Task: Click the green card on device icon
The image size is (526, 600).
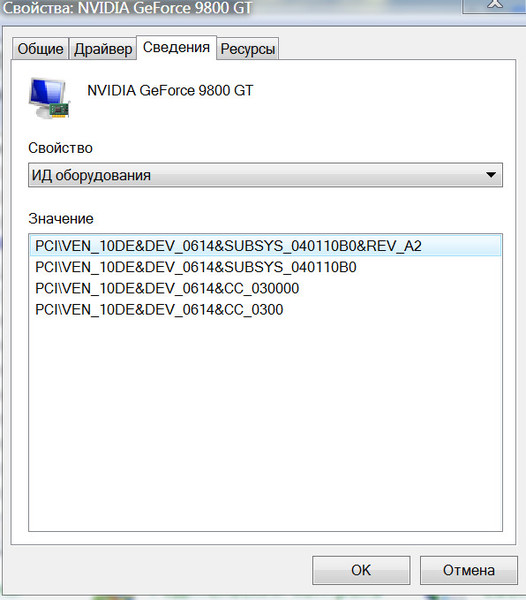Action: pyautogui.click(x=59, y=110)
